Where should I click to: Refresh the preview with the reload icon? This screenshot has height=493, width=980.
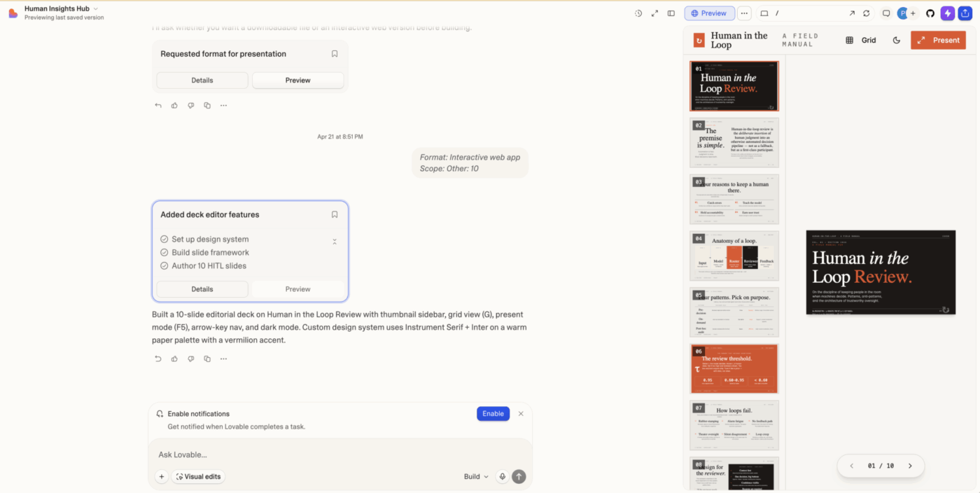[x=867, y=13]
